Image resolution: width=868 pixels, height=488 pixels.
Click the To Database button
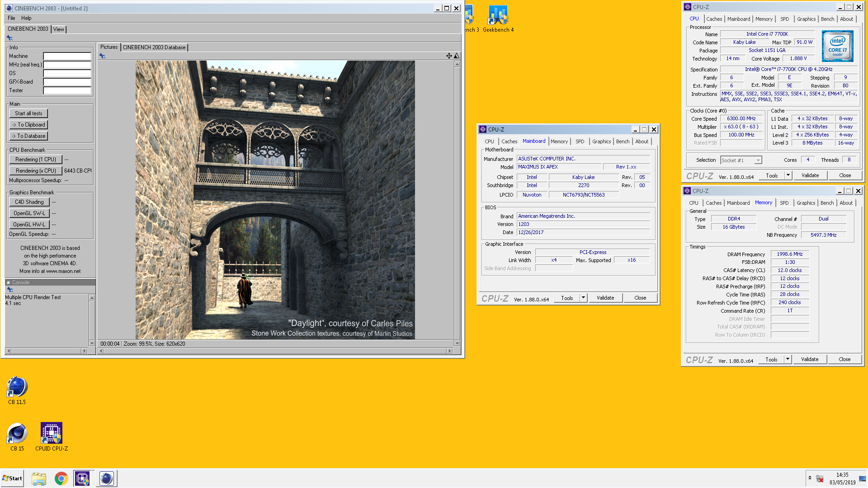28,136
